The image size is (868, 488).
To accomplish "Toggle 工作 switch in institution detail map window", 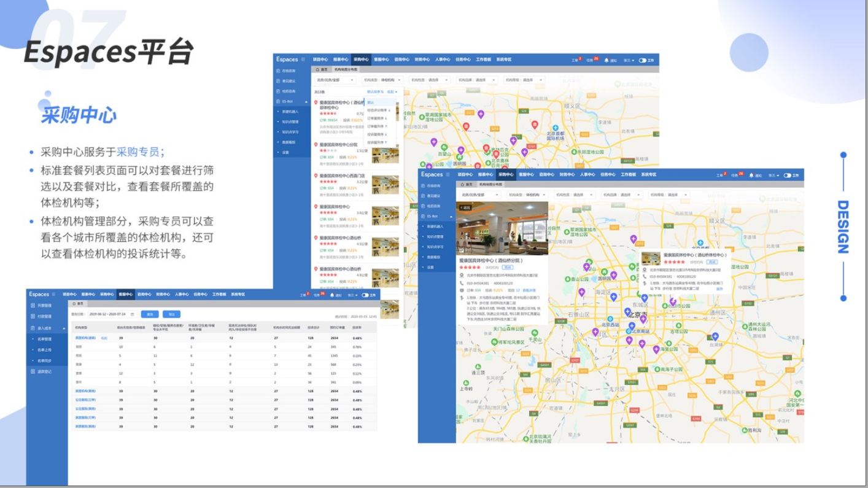I will tap(788, 176).
